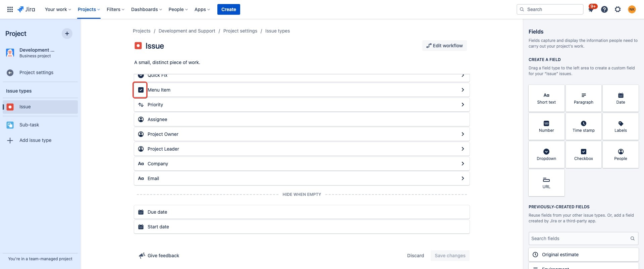The width and height of the screenshot is (644, 269).
Task: Click Edit workflow
Action: click(x=444, y=46)
